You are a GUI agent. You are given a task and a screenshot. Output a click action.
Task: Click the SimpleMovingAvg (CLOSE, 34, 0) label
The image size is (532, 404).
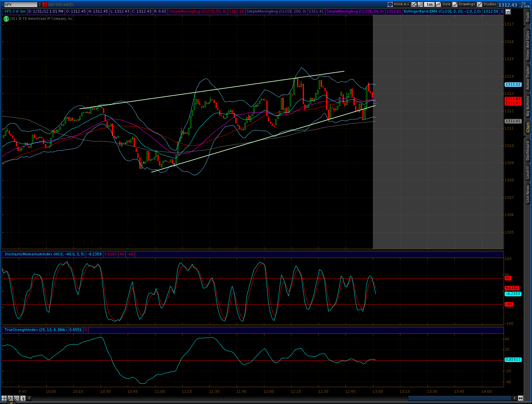coord(355,11)
